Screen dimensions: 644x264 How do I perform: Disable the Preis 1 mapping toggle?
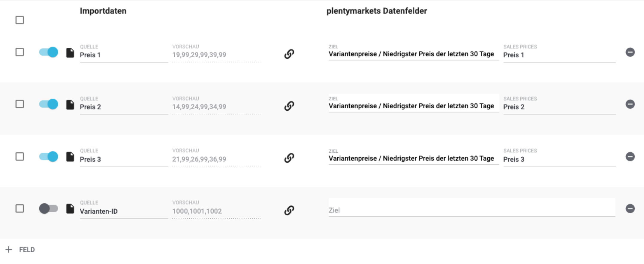click(49, 52)
